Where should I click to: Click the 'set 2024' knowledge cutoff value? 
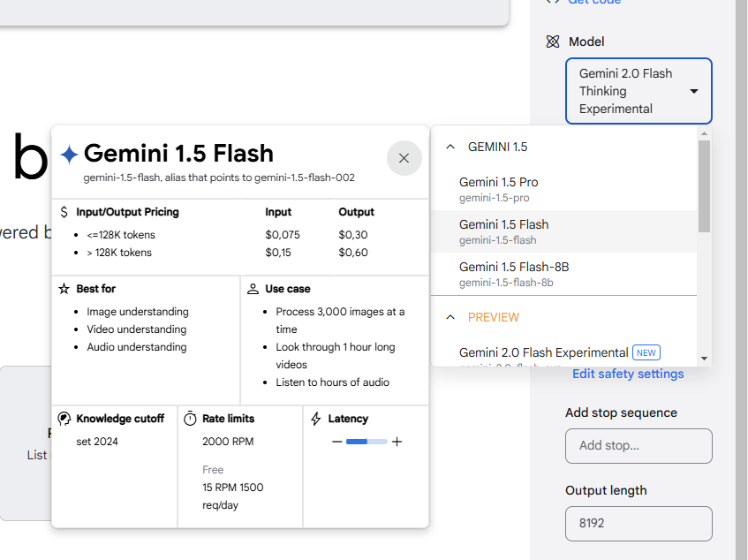97,442
